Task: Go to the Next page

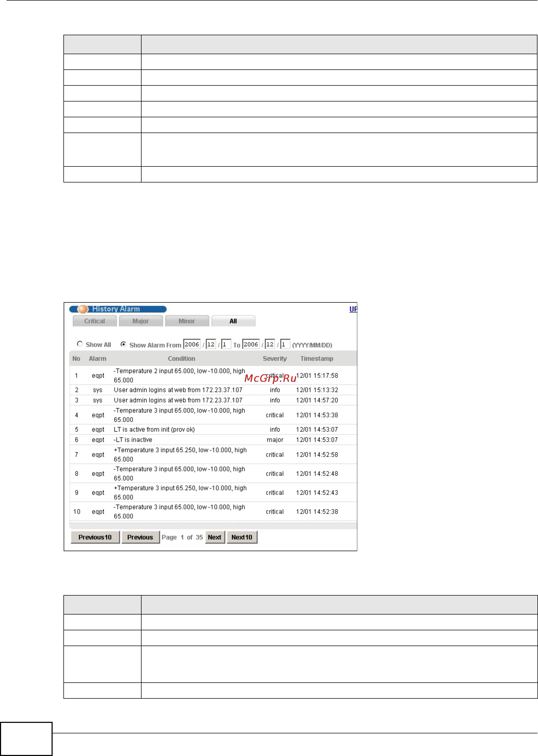Action: pos(215,537)
